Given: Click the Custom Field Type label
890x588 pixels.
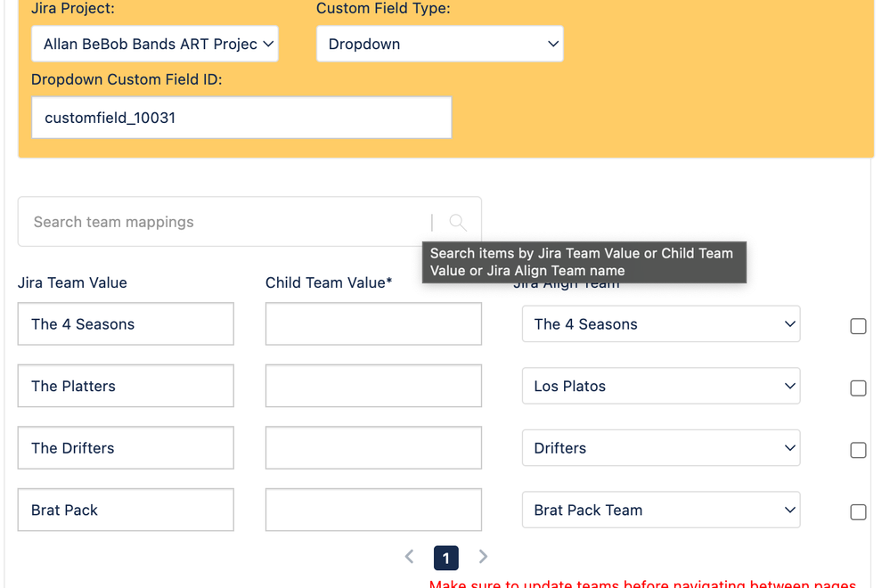Looking at the screenshot, I should coord(383,9).
